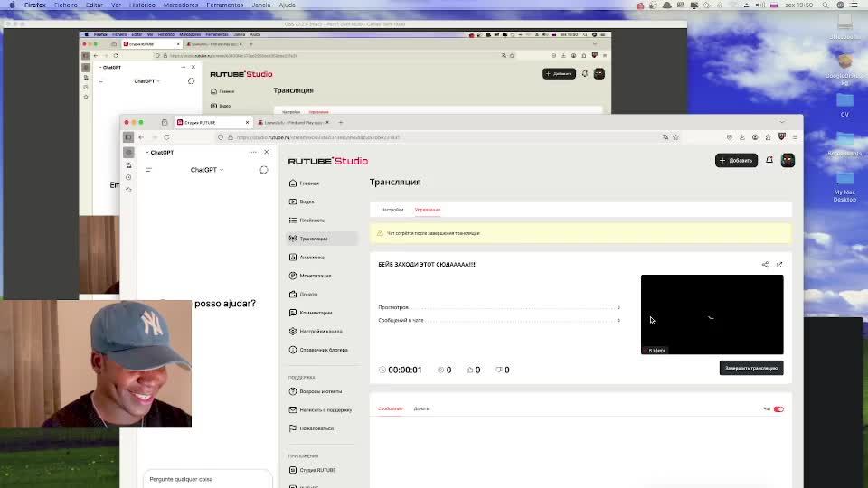Image resolution: width=868 pixels, height=488 pixels.
Task: Select Трансляции in the left sidebar
Action: [322, 239]
